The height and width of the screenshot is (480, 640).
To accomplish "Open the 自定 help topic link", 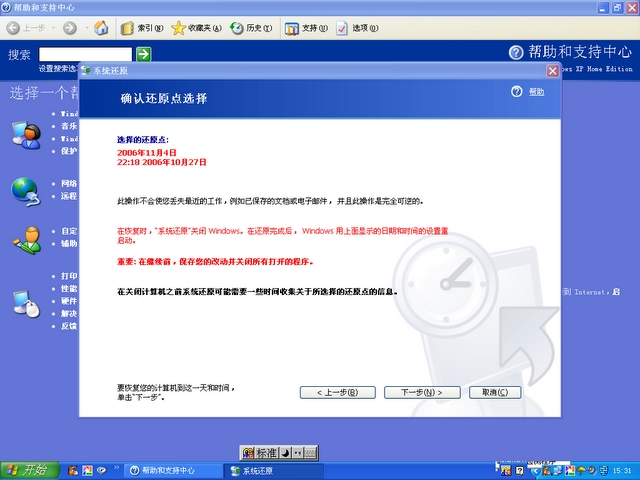I will pos(69,231).
